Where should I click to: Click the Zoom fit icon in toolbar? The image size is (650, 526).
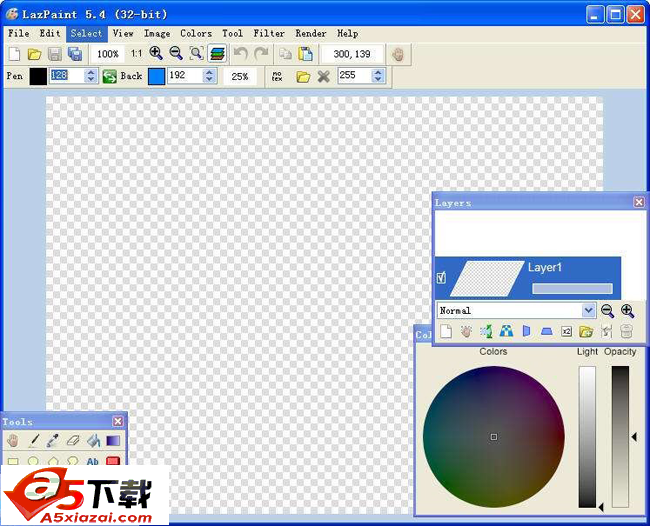coord(196,53)
